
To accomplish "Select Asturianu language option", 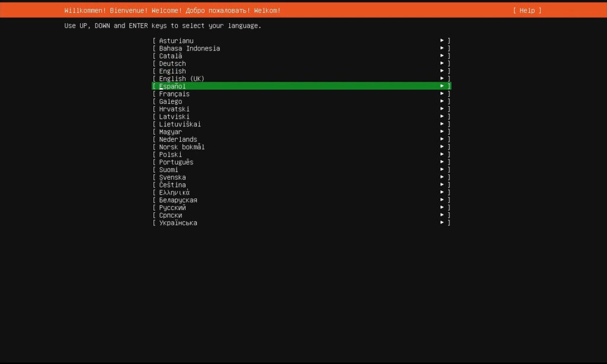I will pyautogui.click(x=176, y=41).
